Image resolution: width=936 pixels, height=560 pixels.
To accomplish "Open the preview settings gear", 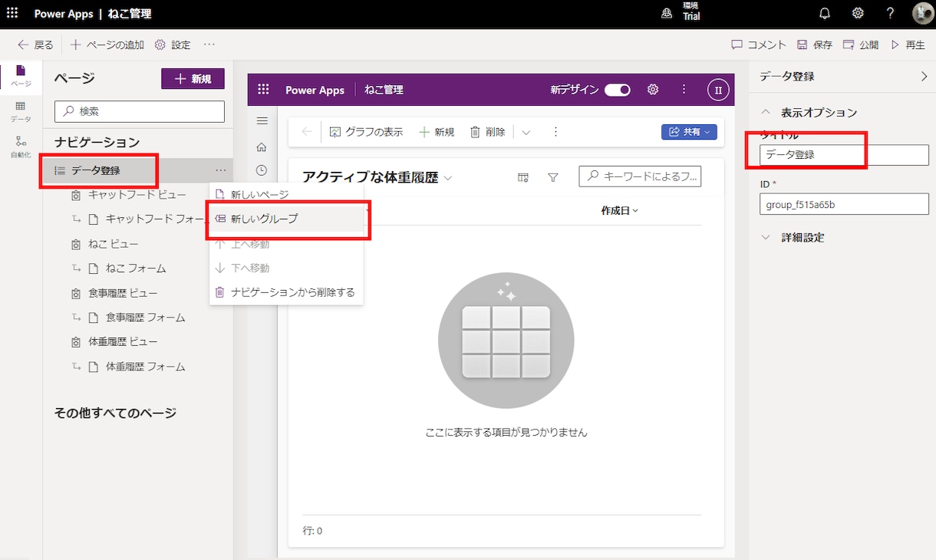I will pyautogui.click(x=653, y=90).
